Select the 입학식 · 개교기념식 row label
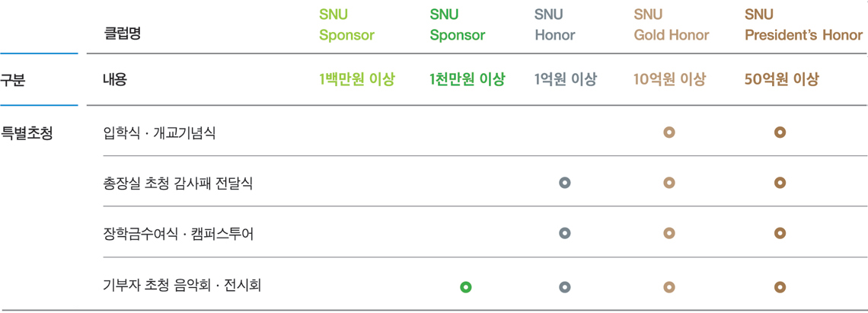 click(x=159, y=133)
